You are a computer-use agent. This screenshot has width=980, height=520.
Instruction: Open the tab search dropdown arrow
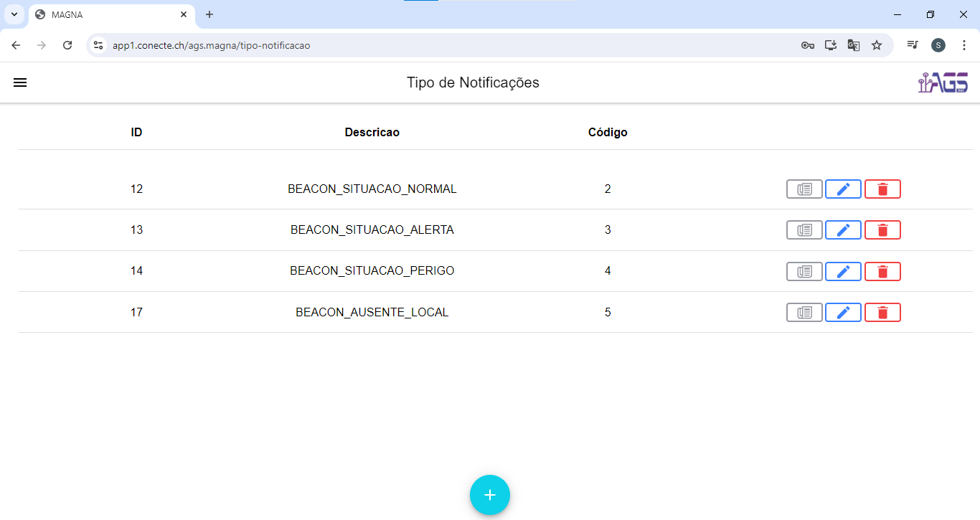coord(14,14)
